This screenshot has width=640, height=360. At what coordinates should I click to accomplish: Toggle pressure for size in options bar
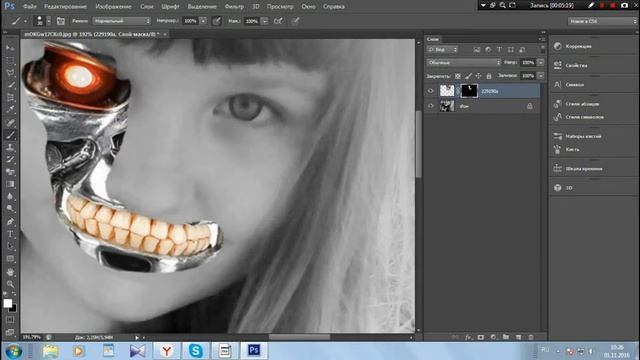[295, 21]
